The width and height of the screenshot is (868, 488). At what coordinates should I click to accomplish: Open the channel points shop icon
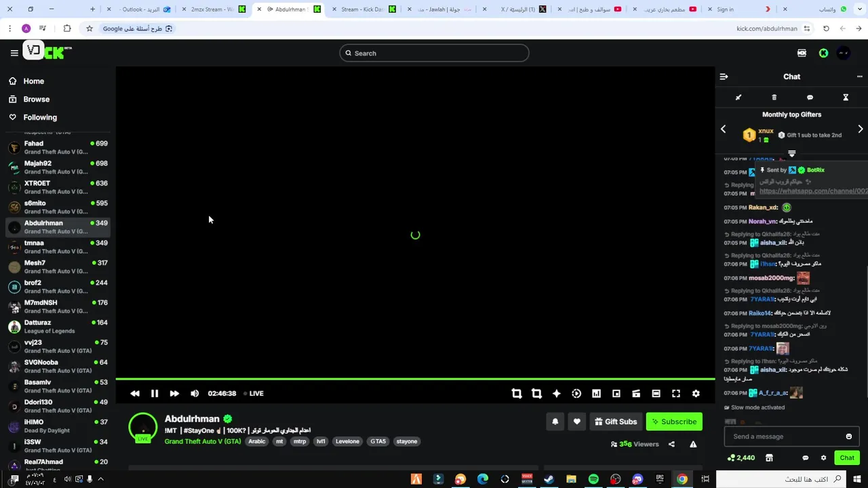pyautogui.click(x=769, y=457)
